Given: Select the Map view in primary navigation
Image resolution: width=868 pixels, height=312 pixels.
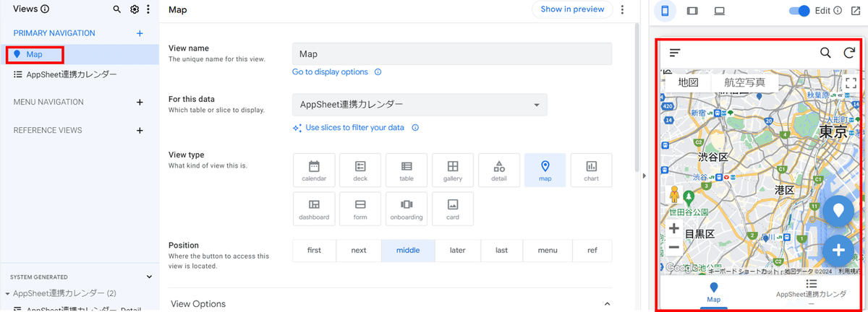Looking at the screenshot, I should click(x=80, y=54).
